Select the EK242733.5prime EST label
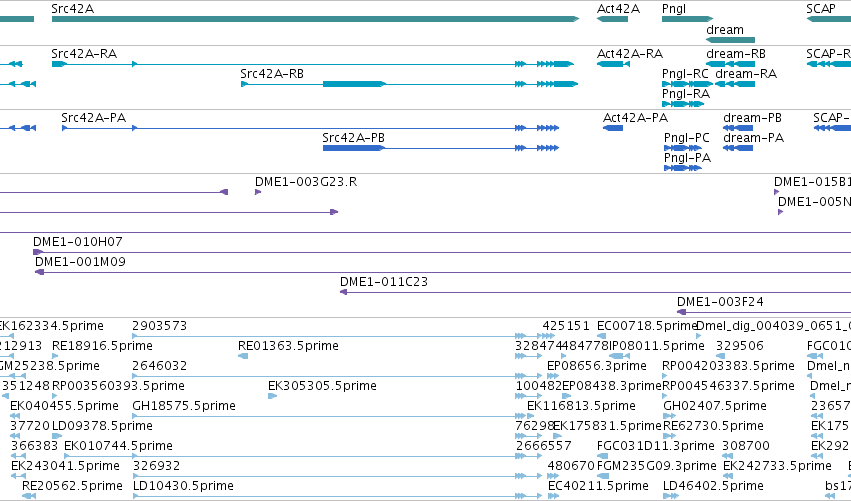 click(x=777, y=466)
